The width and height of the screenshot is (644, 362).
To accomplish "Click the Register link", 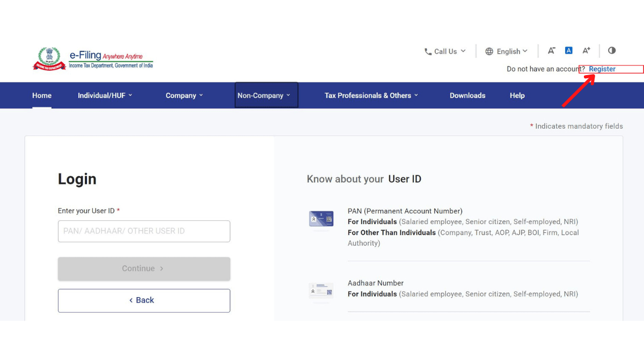I will tap(602, 69).
